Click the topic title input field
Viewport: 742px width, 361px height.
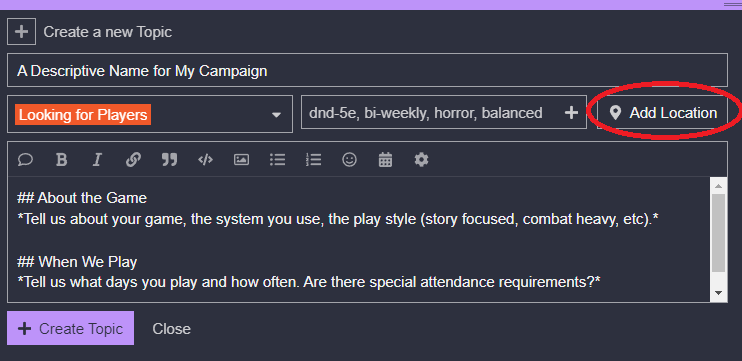point(367,70)
